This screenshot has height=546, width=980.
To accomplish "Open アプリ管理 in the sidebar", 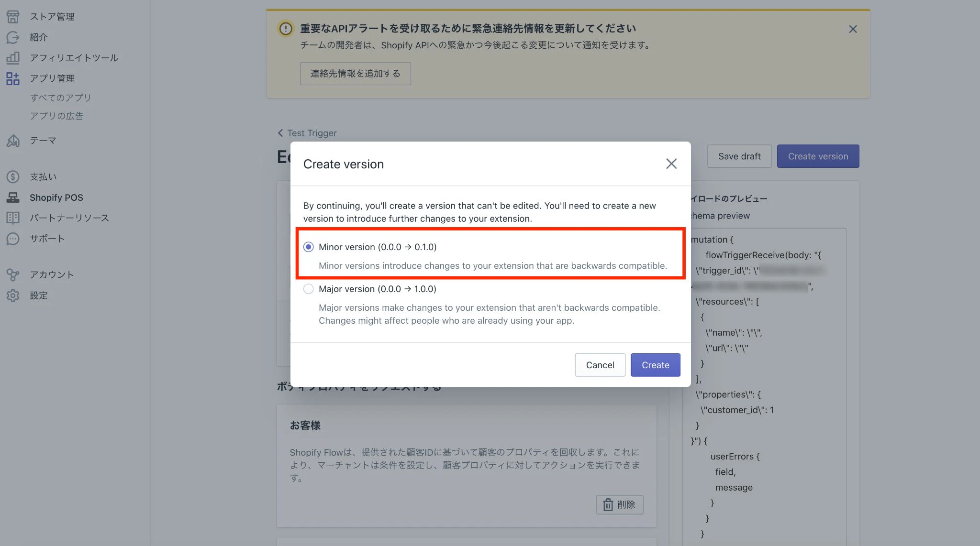I will [53, 78].
